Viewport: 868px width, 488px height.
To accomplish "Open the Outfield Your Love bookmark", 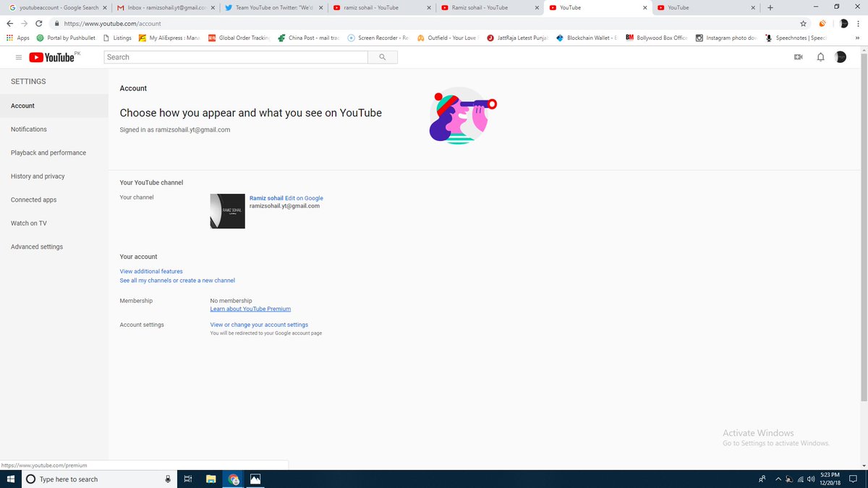I will (x=448, y=38).
